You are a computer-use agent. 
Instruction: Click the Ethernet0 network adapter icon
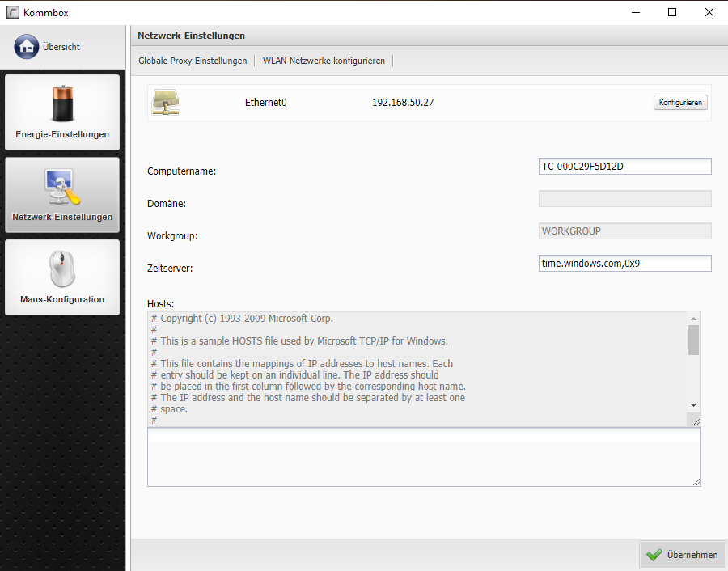(x=166, y=103)
